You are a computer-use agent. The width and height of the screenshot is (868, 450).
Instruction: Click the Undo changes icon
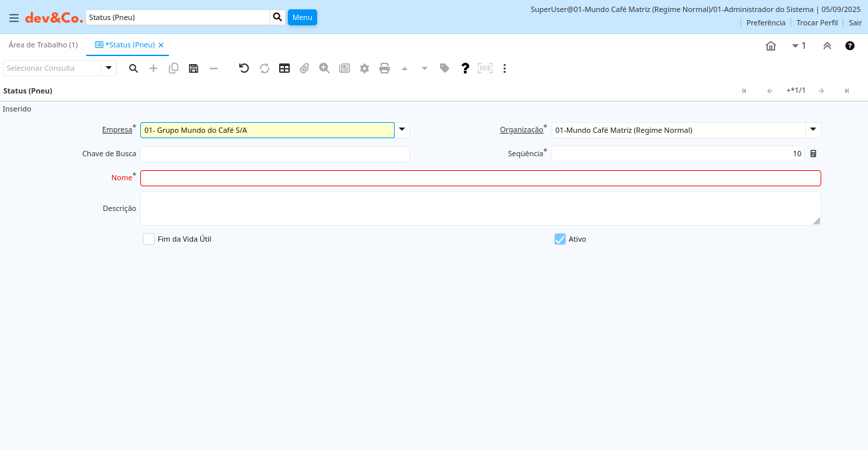click(x=244, y=68)
